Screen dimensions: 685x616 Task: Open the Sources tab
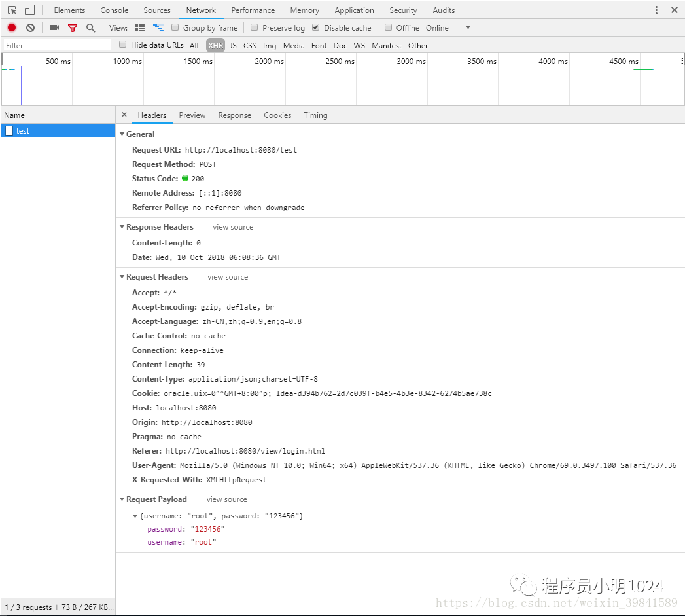coord(157,10)
